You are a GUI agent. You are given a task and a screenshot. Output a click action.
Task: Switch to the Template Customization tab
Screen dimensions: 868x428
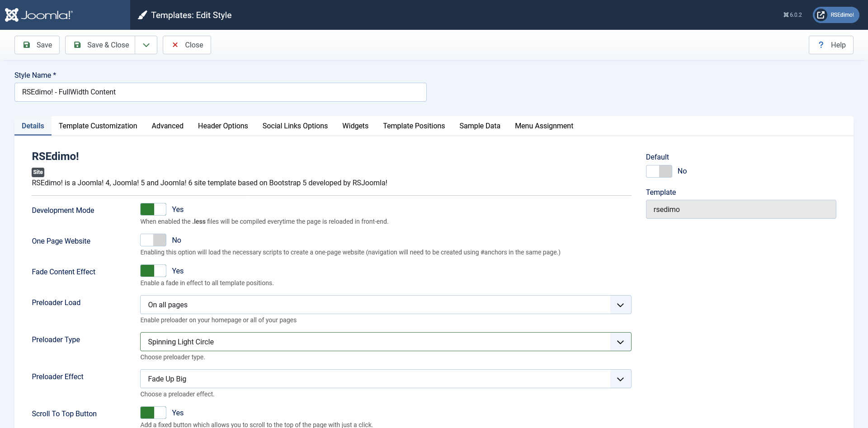pos(98,126)
